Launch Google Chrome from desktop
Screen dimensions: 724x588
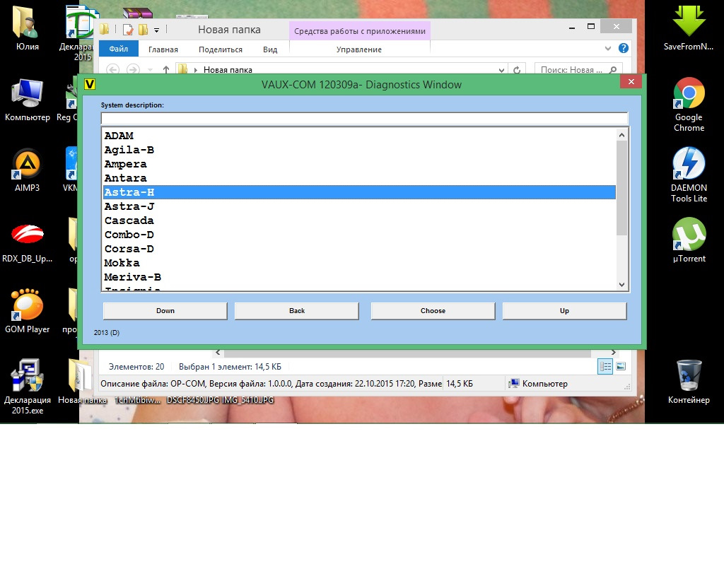[689, 105]
